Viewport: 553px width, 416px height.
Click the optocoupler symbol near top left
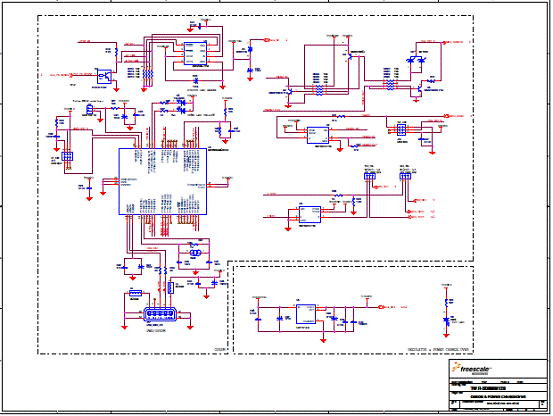point(104,77)
